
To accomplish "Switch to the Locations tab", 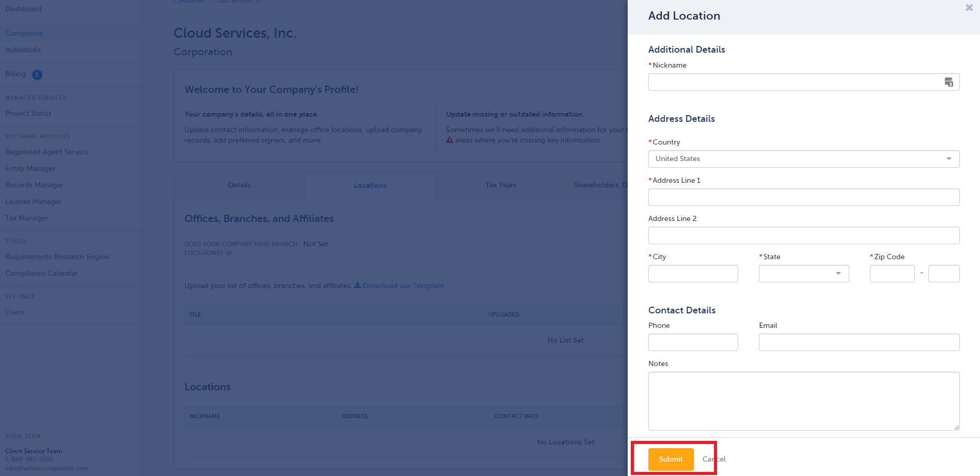I will [x=370, y=185].
